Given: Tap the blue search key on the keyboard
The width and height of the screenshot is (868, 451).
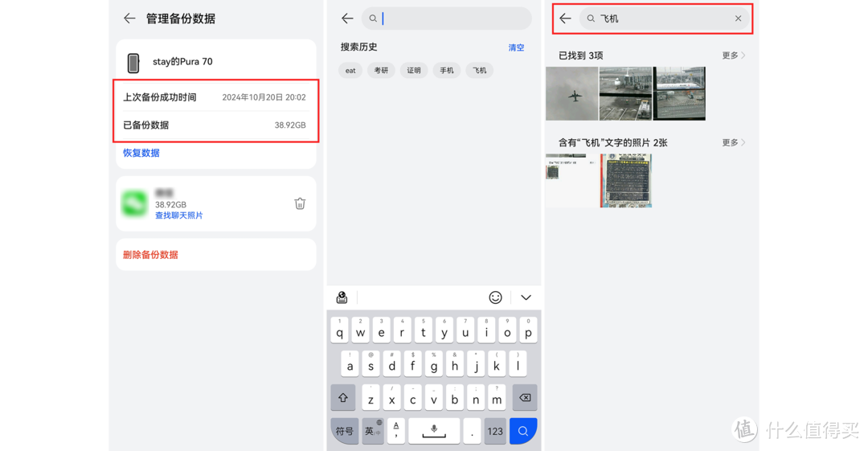Looking at the screenshot, I should coord(523,431).
